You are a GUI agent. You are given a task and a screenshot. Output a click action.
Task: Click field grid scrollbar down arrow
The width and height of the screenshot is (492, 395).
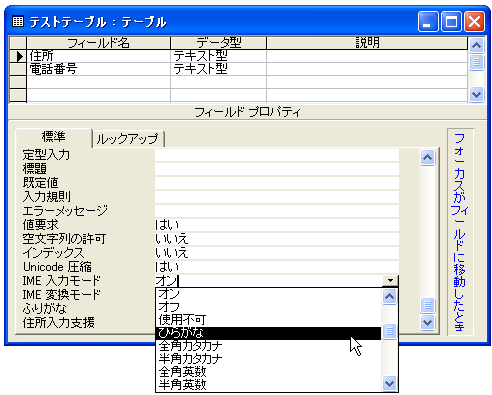pyautogui.click(x=476, y=95)
